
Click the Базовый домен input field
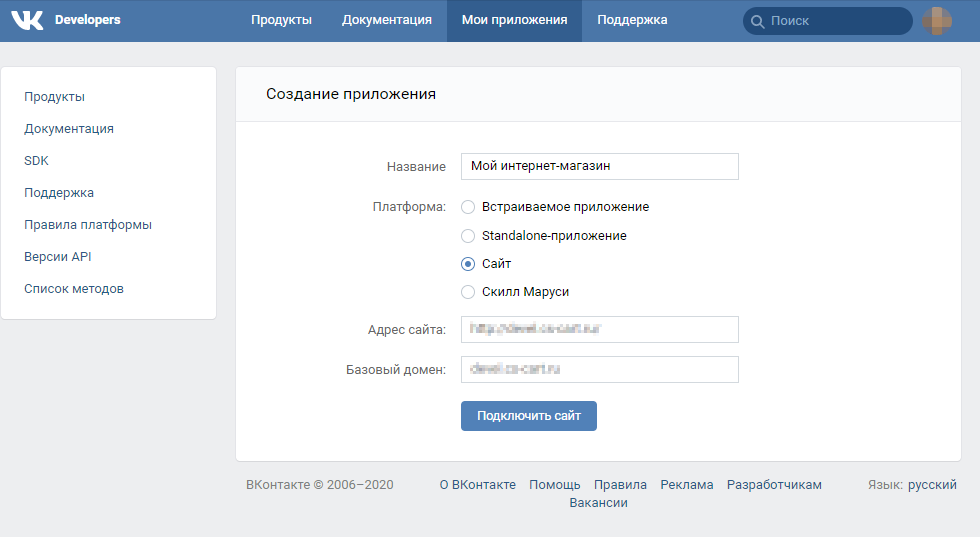tap(599, 369)
